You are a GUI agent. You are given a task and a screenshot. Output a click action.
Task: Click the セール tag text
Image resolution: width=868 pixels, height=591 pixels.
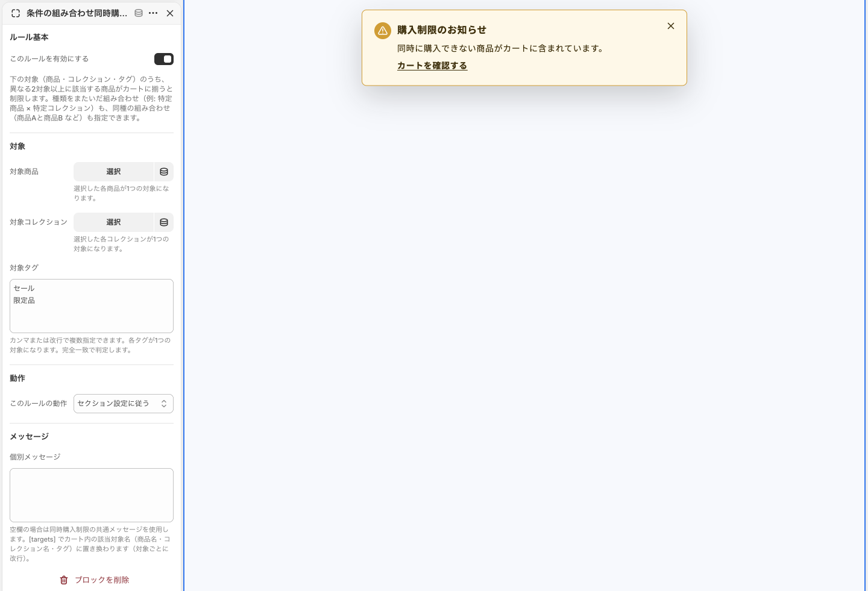point(24,289)
